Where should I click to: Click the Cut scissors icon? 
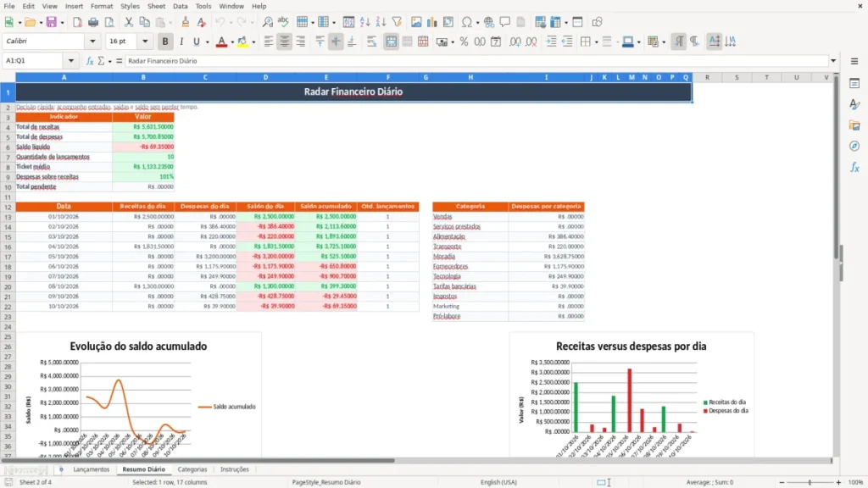point(129,22)
